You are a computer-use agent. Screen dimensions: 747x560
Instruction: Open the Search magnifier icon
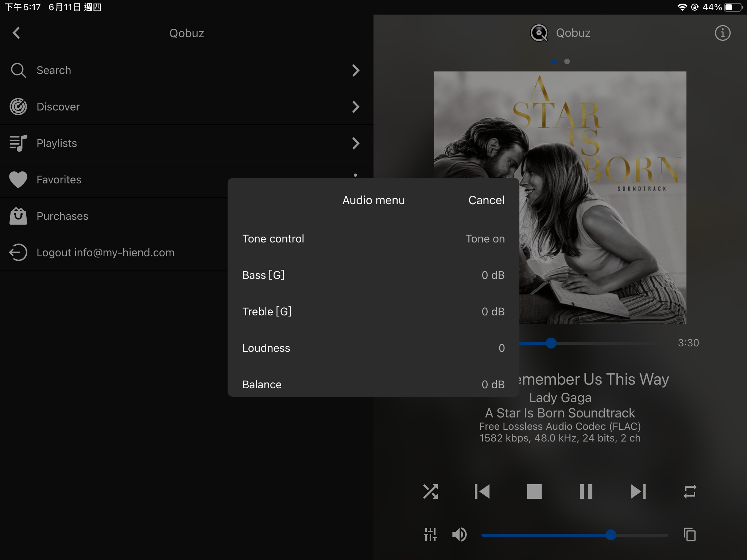coord(18,70)
